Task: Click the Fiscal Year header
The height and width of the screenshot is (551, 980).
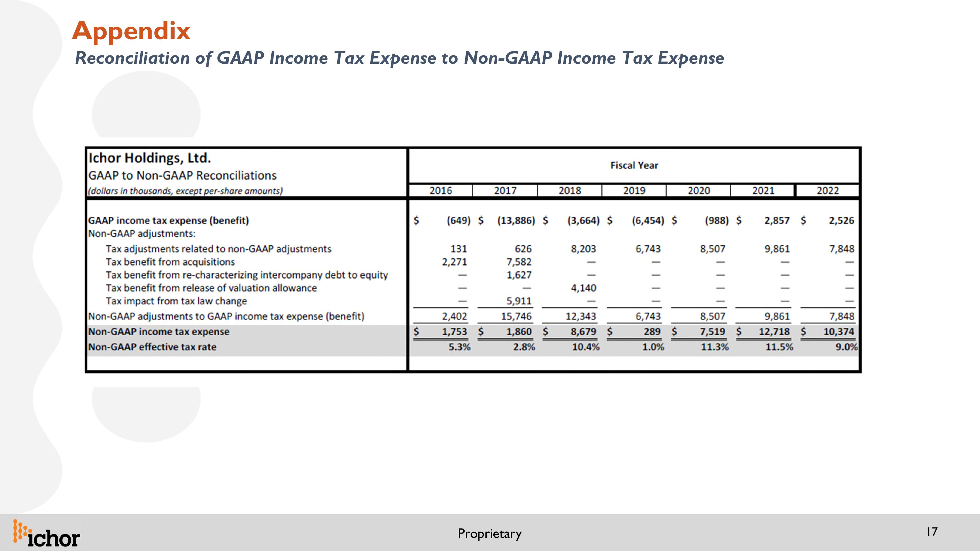Action: [634, 165]
